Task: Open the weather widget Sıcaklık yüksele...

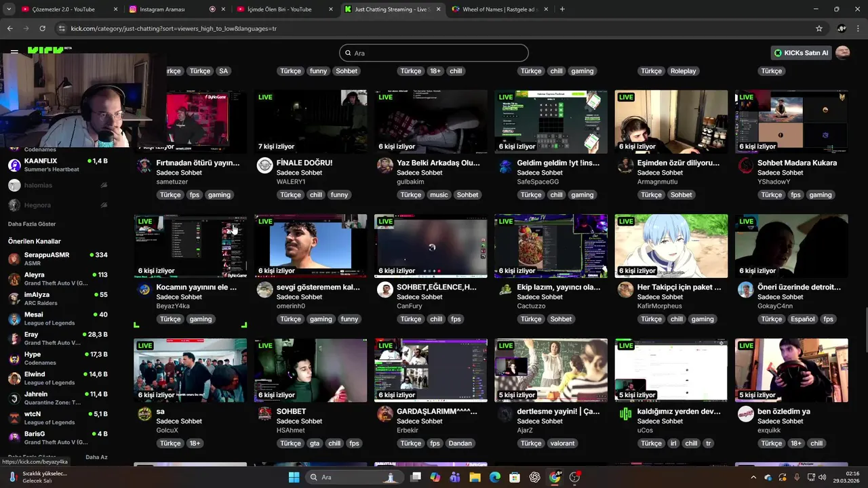Action: click(39, 477)
